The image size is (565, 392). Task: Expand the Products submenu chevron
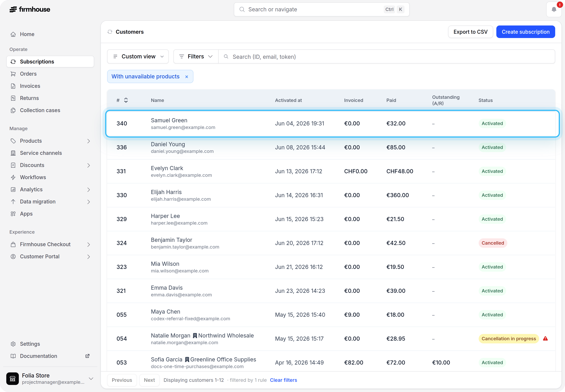(88, 141)
